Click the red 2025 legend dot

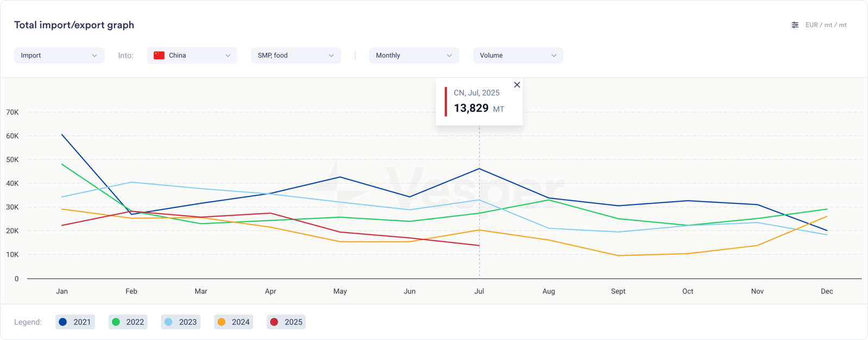[275, 322]
